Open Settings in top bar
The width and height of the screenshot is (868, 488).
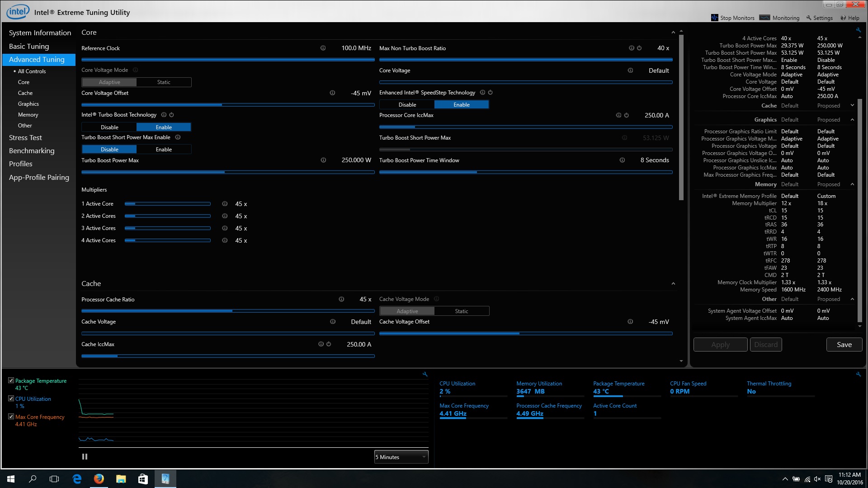pos(820,18)
